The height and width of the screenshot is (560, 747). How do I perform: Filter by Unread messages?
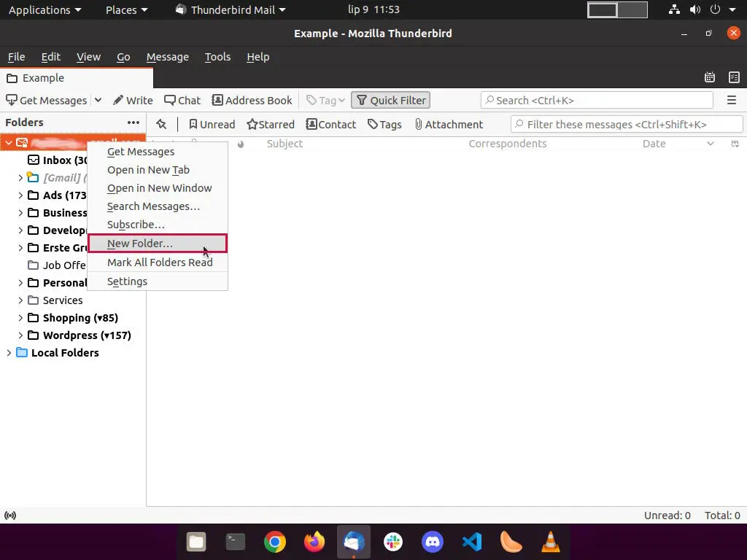(212, 124)
